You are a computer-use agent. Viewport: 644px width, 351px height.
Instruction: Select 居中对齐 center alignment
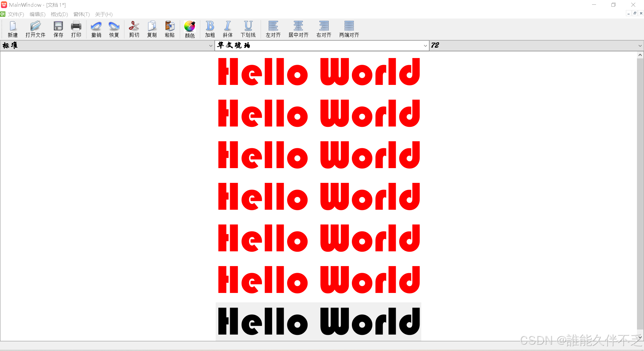click(299, 29)
